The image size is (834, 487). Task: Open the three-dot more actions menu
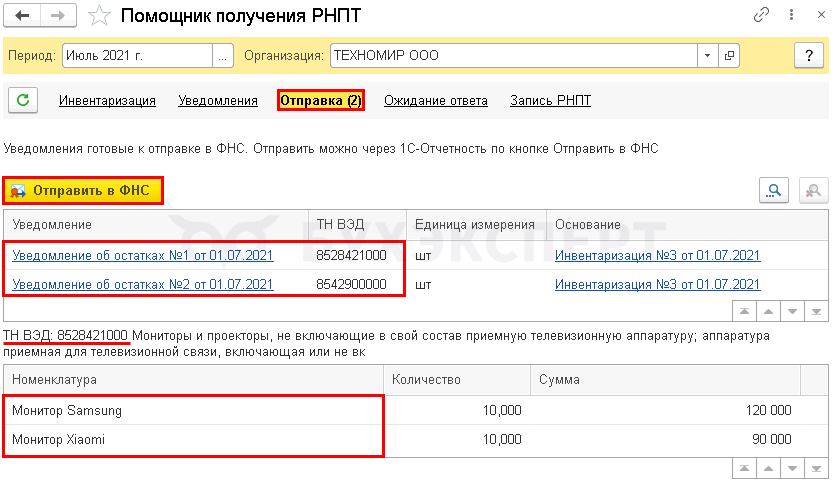tap(791, 14)
